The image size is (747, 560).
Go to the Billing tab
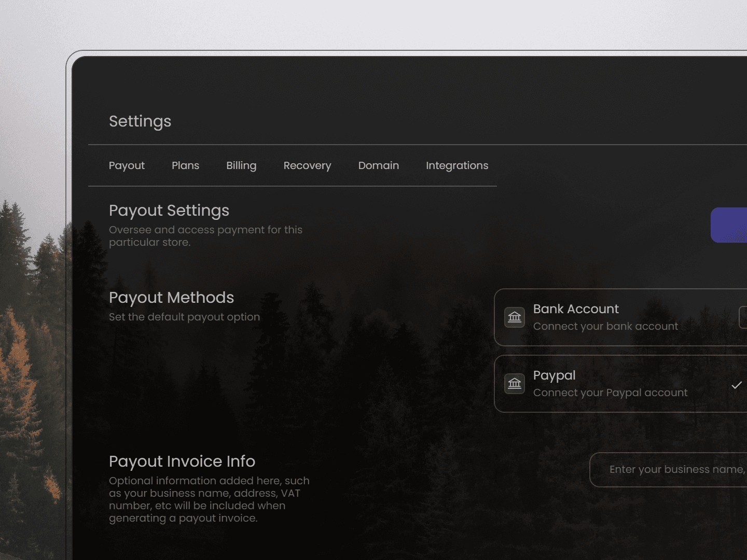click(241, 165)
